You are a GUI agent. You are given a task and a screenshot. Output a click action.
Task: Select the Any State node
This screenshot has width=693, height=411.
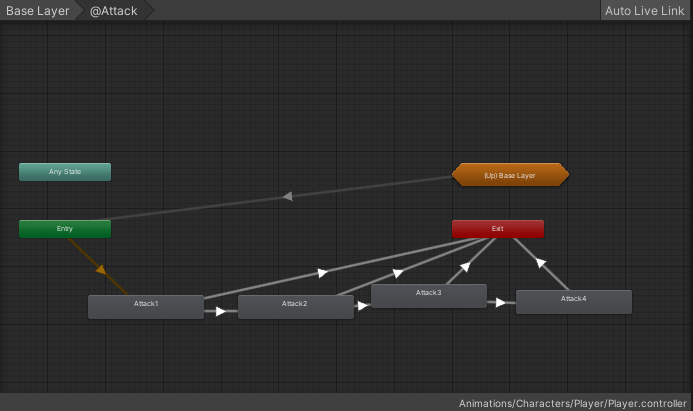point(65,172)
